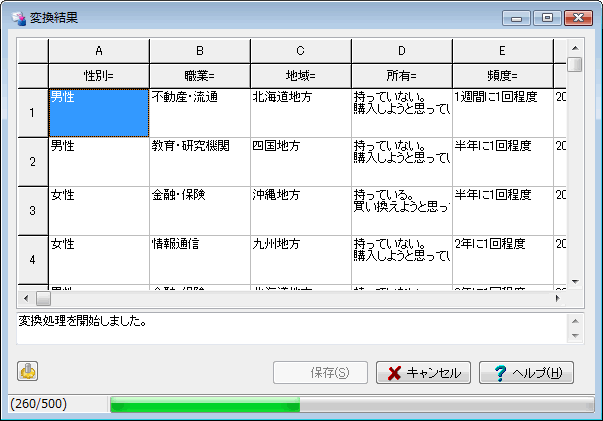Click the grid's vertical scrollbar down arrow

(x=574, y=281)
